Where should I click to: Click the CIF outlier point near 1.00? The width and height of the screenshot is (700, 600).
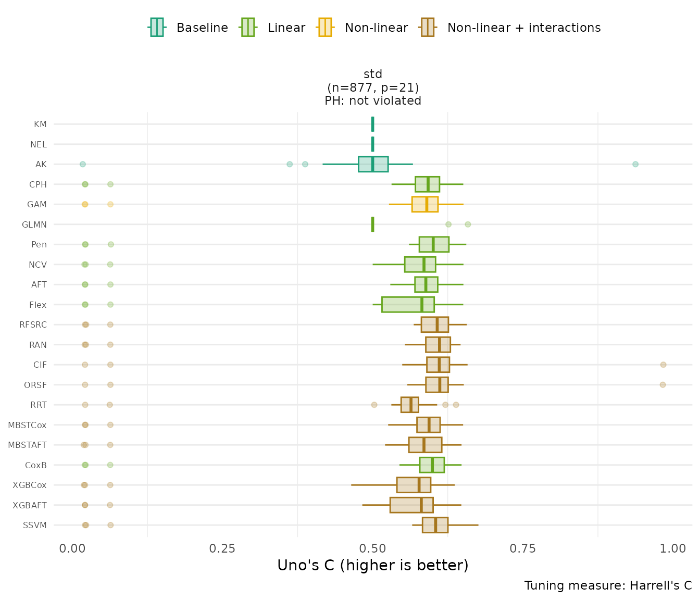[663, 365]
